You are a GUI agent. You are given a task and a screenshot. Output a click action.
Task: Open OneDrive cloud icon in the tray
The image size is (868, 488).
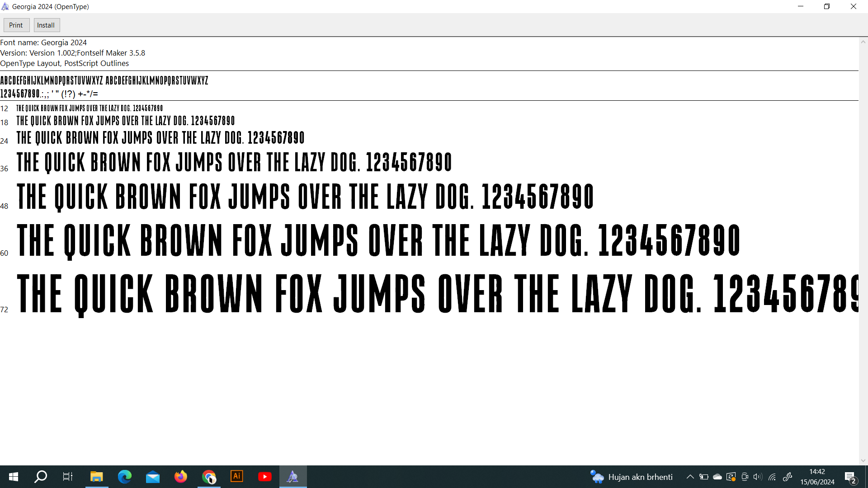click(x=717, y=477)
